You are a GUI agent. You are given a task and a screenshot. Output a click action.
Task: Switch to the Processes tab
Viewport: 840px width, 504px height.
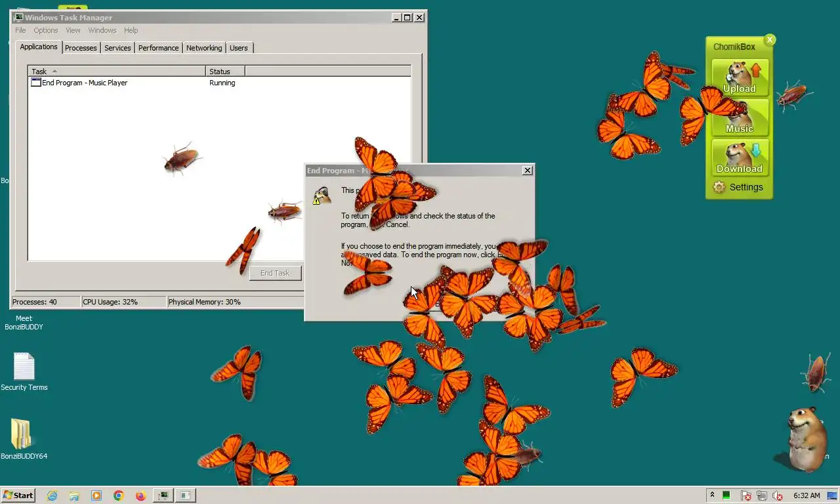coord(81,48)
